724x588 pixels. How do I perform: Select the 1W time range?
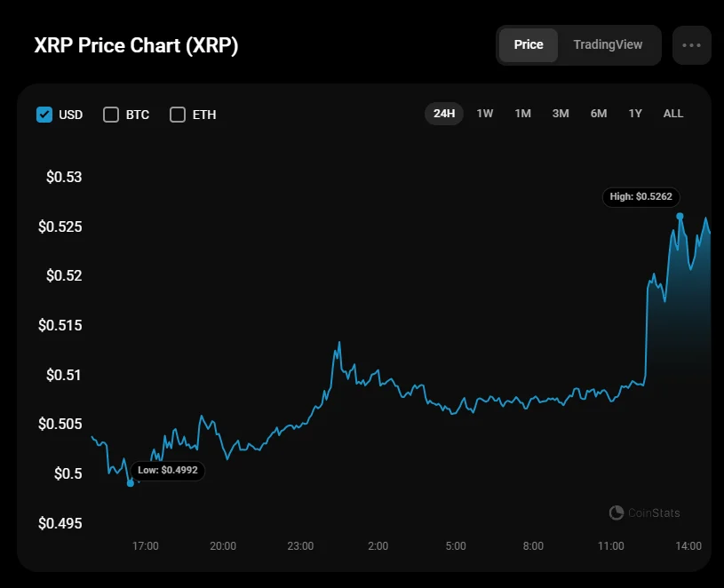[485, 114]
